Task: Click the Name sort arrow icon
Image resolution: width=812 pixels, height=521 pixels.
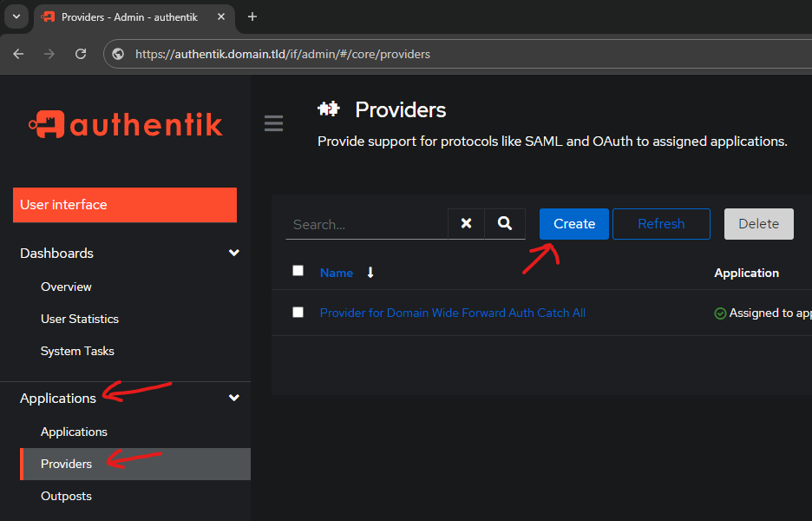Action: point(370,273)
